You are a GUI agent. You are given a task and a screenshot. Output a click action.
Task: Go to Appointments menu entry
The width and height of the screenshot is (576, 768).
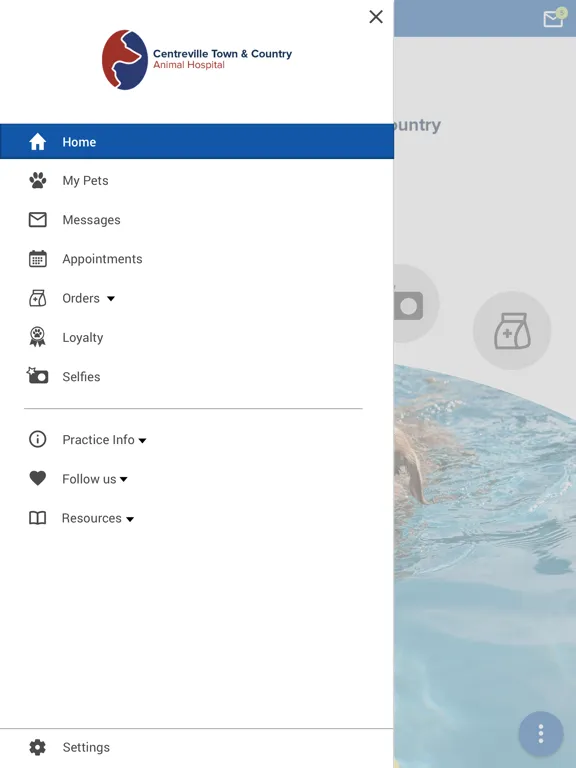click(x=102, y=259)
